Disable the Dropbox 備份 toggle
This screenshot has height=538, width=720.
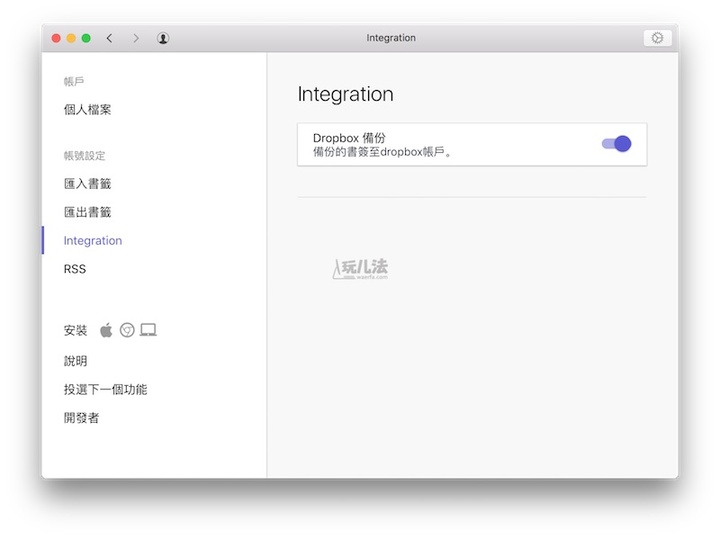(616, 144)
